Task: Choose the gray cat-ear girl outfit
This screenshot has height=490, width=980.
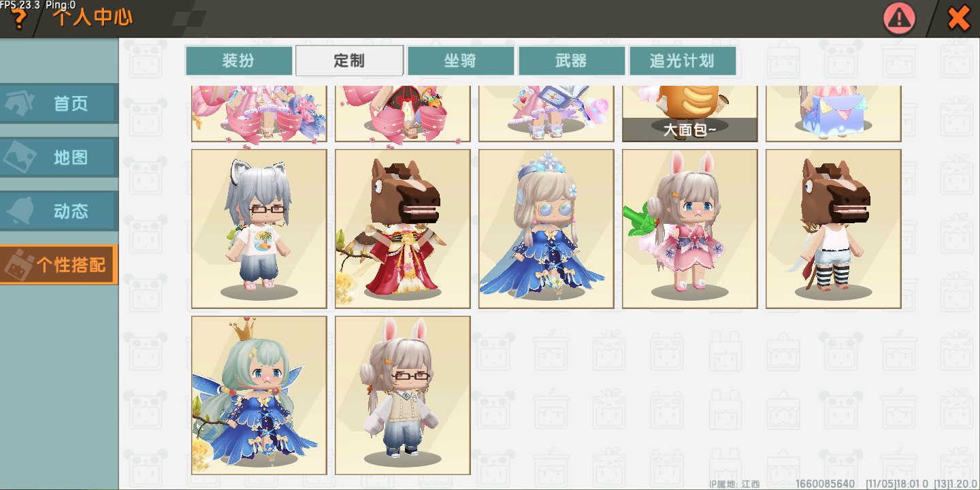Action: 259,229
